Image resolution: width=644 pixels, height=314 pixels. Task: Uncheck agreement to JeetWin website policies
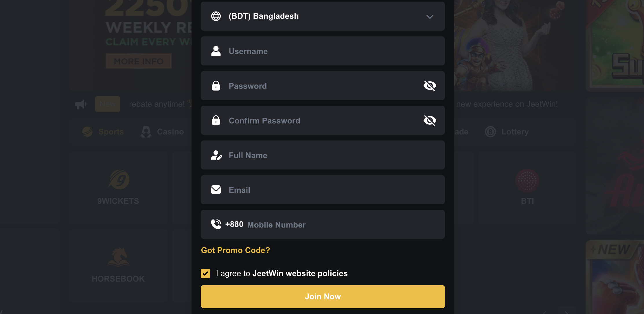[205, 273]
